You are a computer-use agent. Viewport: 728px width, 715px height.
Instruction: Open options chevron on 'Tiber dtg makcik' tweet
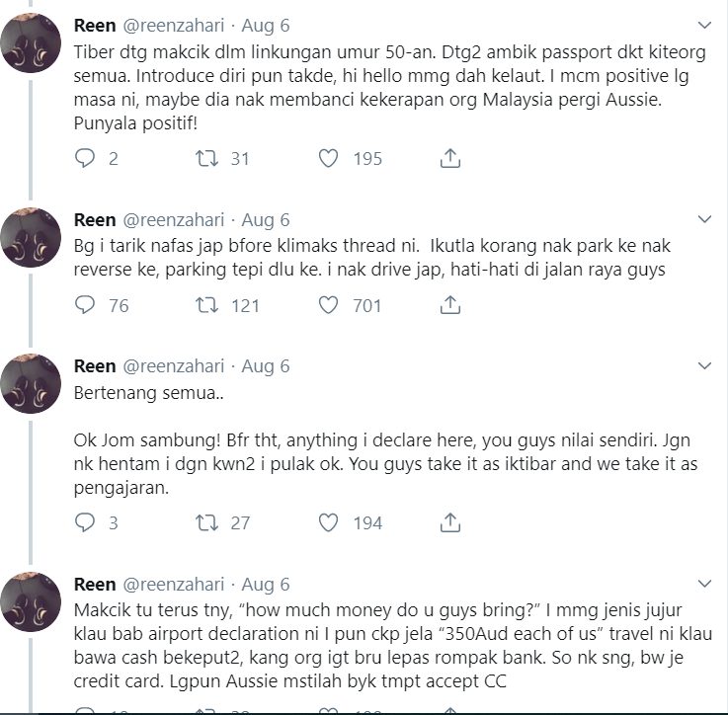point(704,24)
